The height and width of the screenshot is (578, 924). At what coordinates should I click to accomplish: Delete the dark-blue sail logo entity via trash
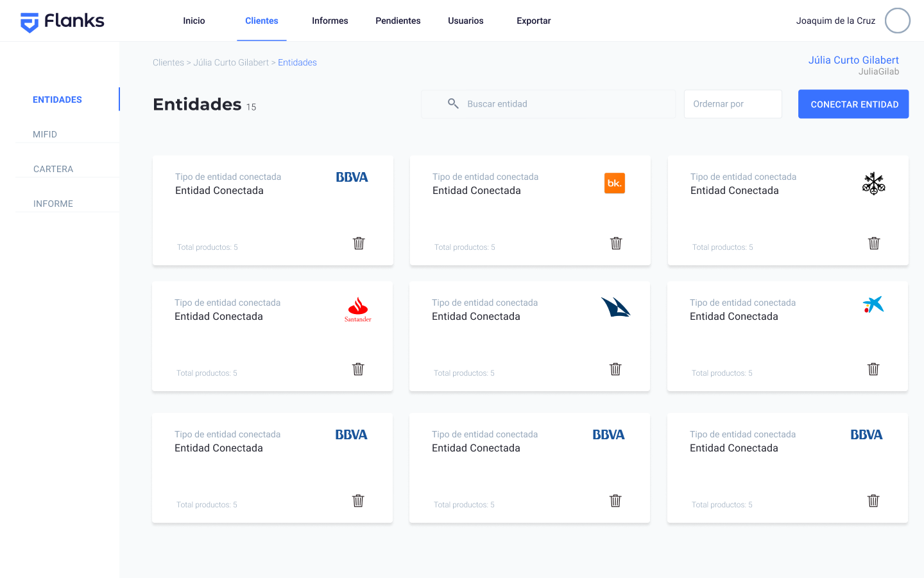click(615, 369)
